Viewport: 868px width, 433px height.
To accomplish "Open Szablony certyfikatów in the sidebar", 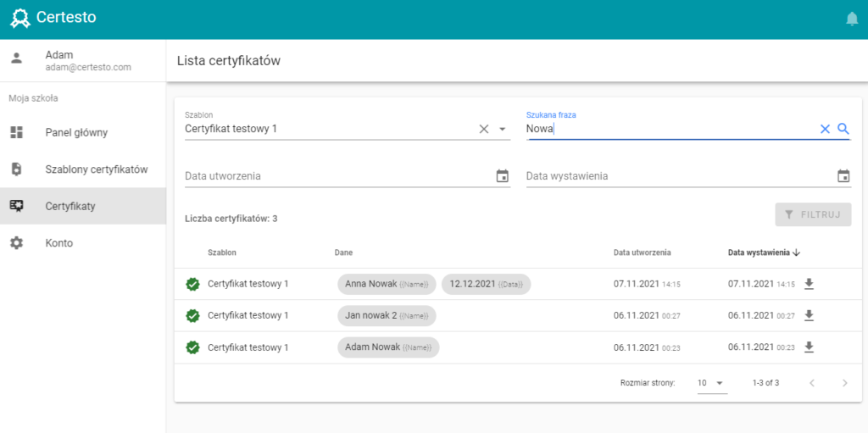I will tap(83, 169).
